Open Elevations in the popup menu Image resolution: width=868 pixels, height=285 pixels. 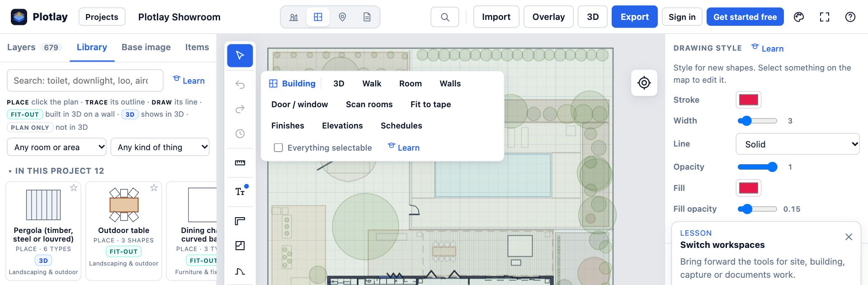click(x=342, y=126)
